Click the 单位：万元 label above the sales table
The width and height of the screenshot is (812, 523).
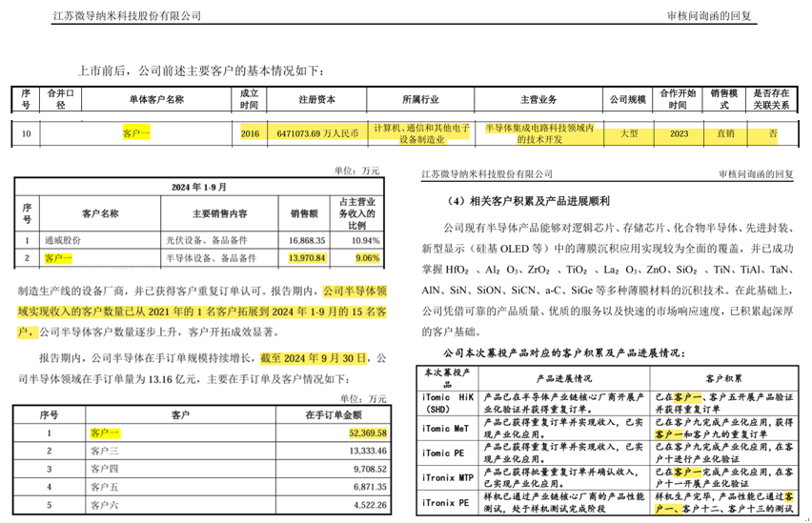tap(356, 171)
